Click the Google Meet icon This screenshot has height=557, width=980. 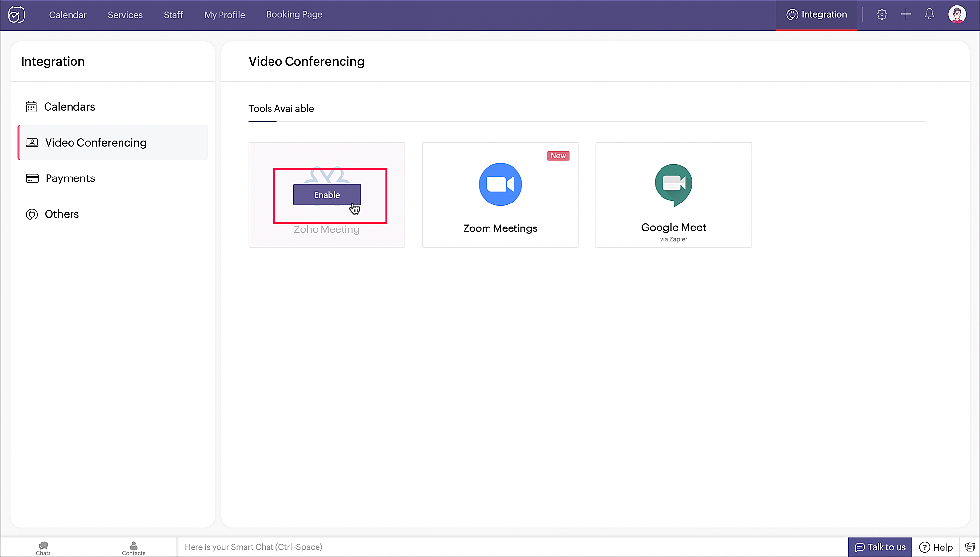[674, 185]
